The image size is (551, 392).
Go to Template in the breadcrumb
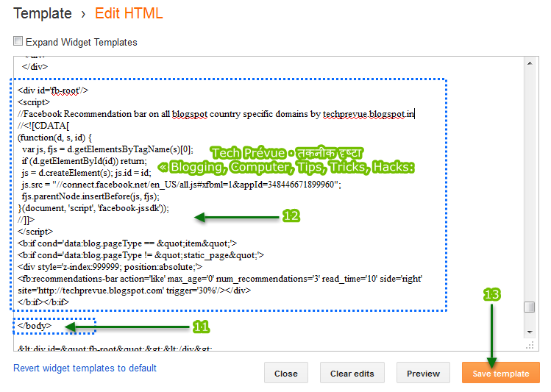(x=43, y=13)
